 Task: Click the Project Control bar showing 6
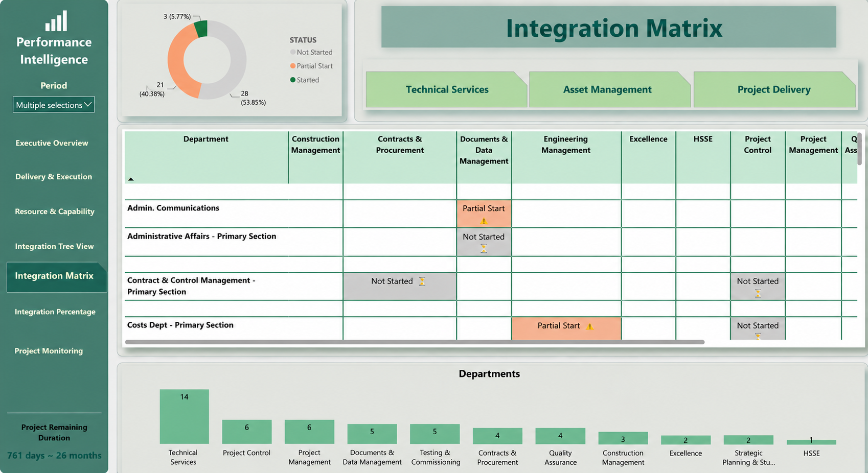(x=247, y=432)
